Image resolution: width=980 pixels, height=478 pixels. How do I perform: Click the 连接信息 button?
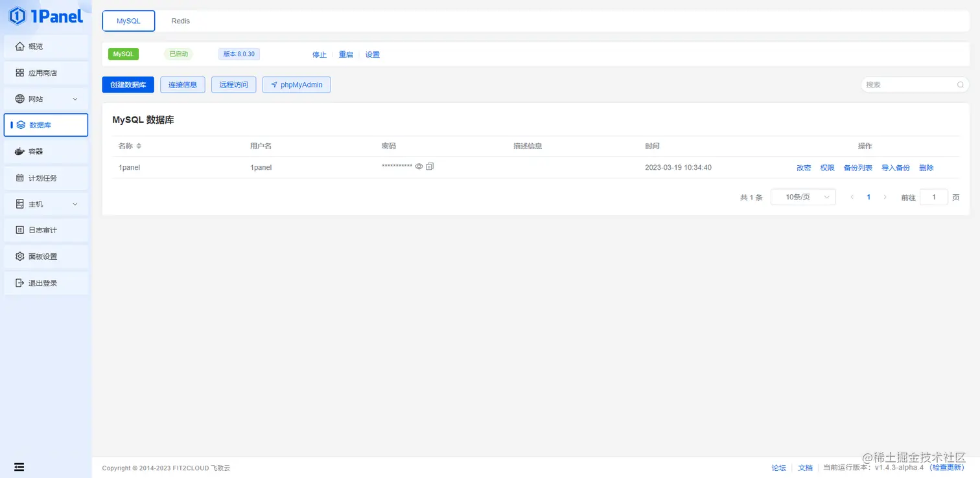tap(183, 85)
